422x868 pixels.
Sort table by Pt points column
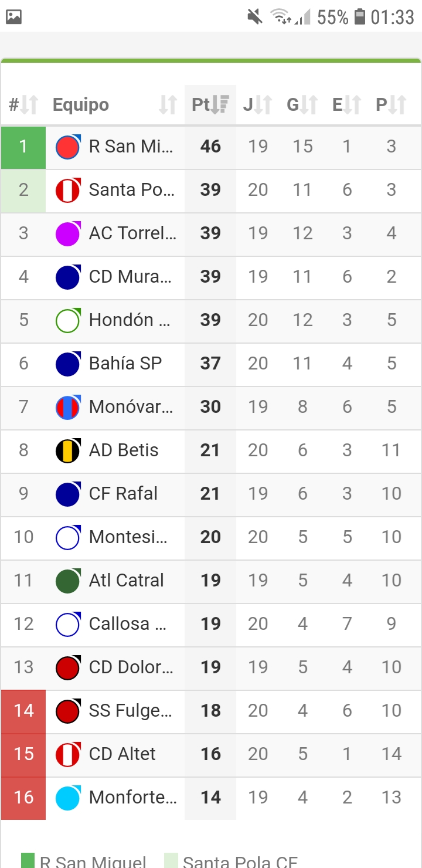click(210, 105)
